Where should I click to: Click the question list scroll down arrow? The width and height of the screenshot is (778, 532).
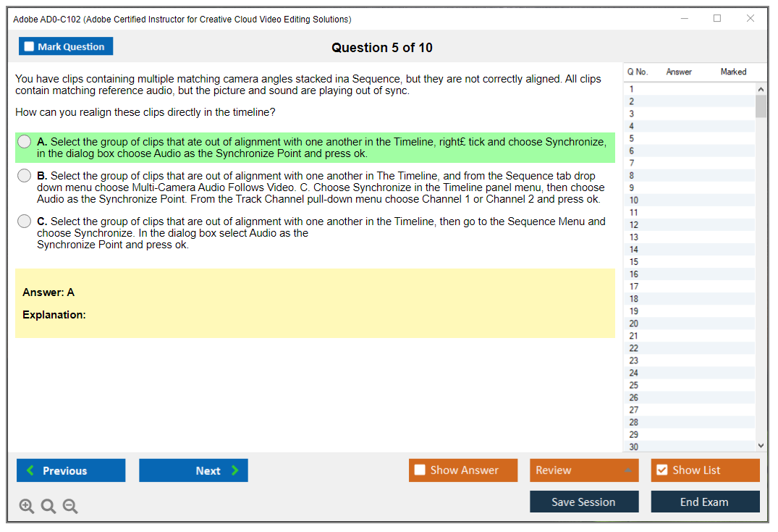[x=761, y=447]
